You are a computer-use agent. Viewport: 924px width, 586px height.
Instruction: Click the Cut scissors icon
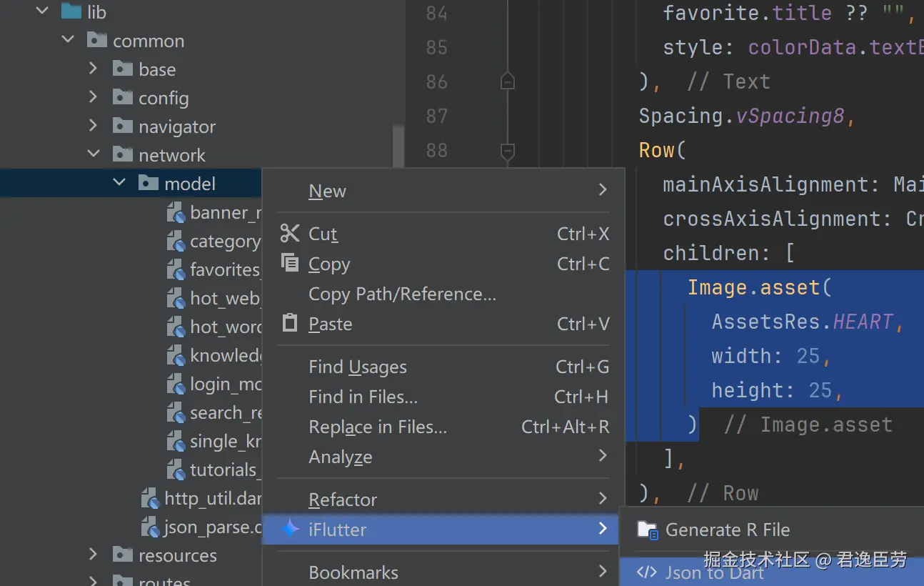[x=290, y=234]
